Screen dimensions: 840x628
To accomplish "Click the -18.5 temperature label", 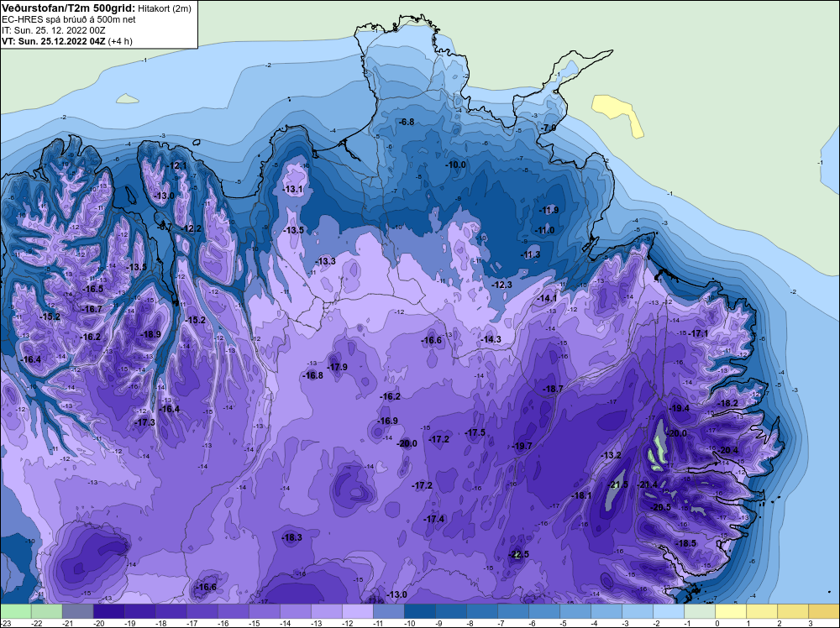I will tap(687, 543).
